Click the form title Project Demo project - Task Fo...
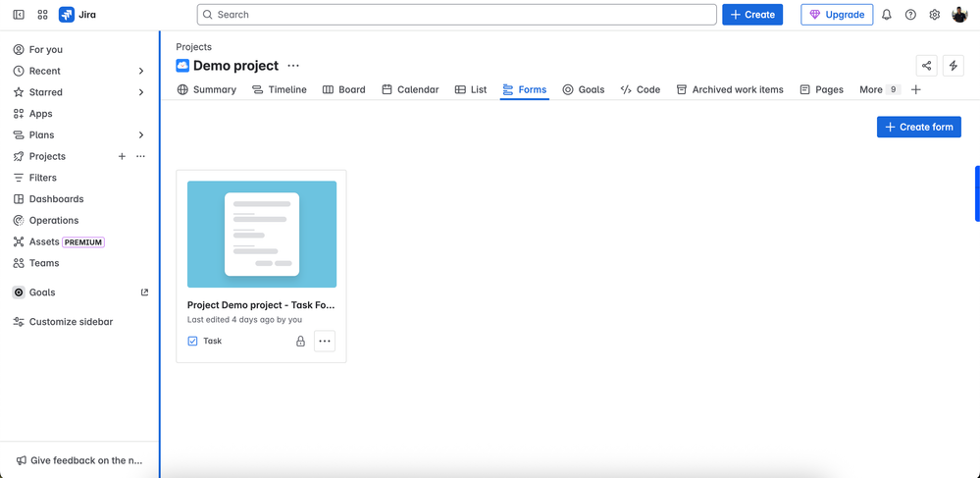980x478 pixels. [261, 305]
